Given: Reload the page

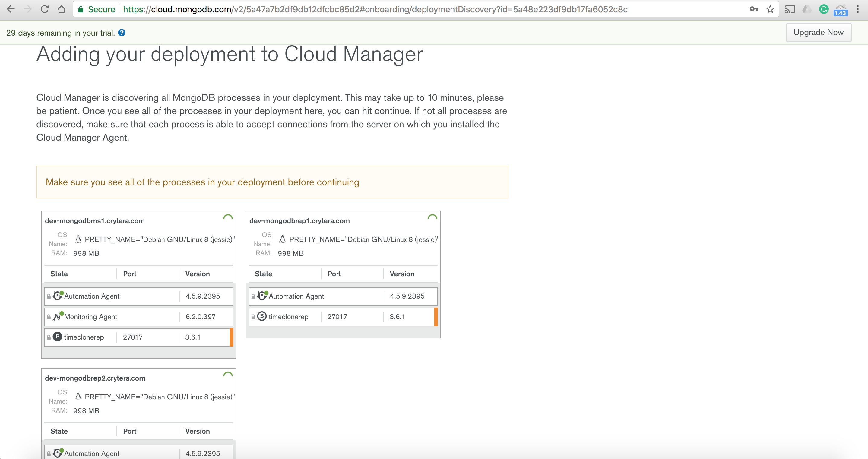Looking at the screenshot, I should (44, 9).
